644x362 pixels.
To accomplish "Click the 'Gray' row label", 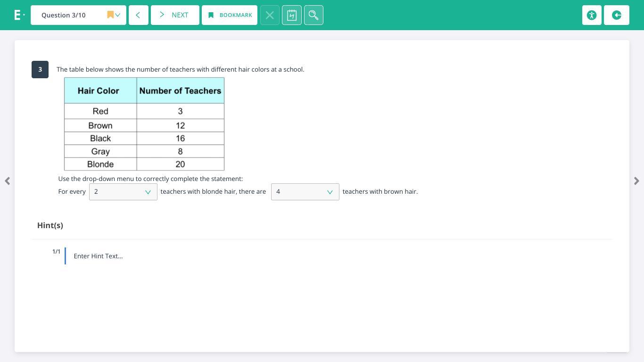I will tap(100, 151).
